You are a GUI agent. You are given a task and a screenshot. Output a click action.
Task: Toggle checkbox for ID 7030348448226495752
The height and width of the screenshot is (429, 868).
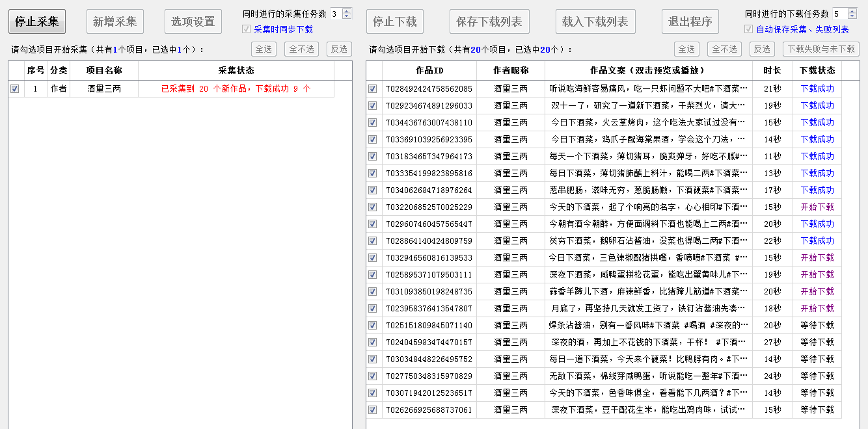(x=373, y=359)
